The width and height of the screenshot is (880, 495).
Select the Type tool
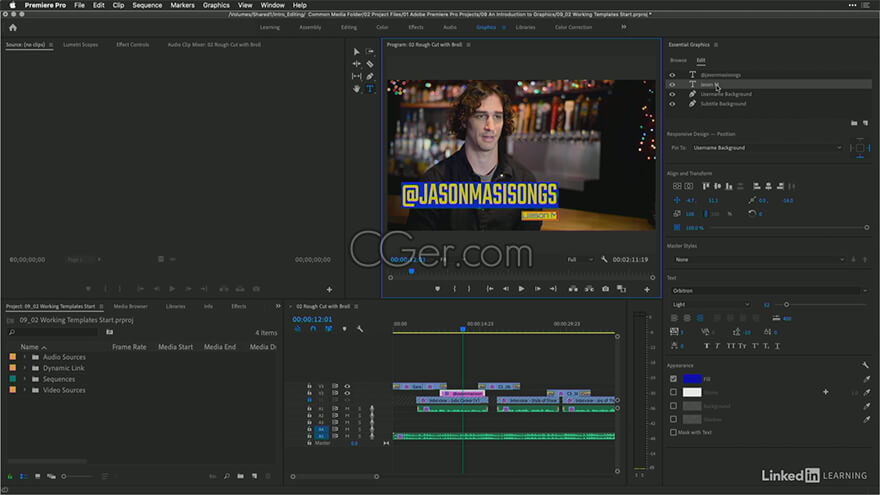[x=370, y=89]
